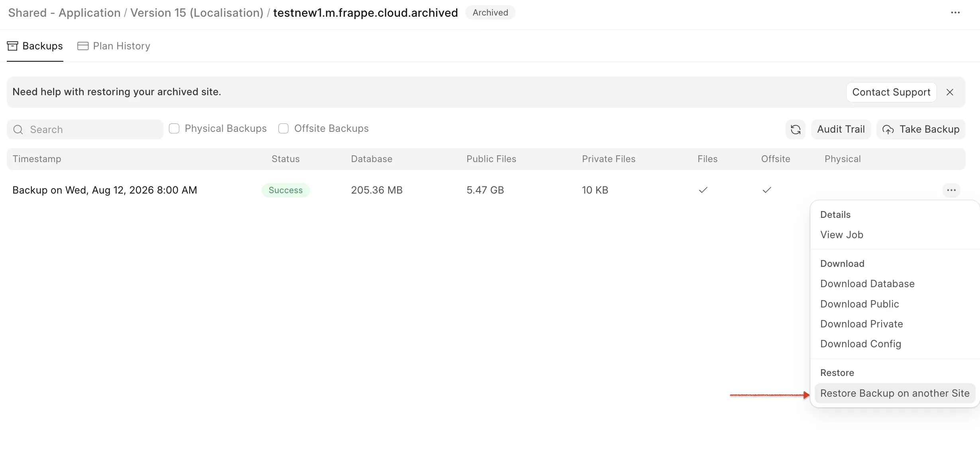Enable the Offsite Backups checkbox
Viewport: 980px width, 458px height.
[x=283, y=128]
